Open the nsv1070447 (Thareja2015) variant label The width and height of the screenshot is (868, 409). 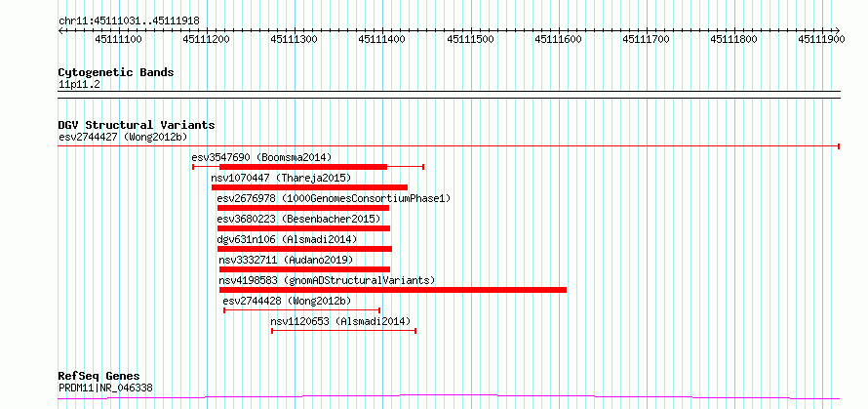click(281, 178)
